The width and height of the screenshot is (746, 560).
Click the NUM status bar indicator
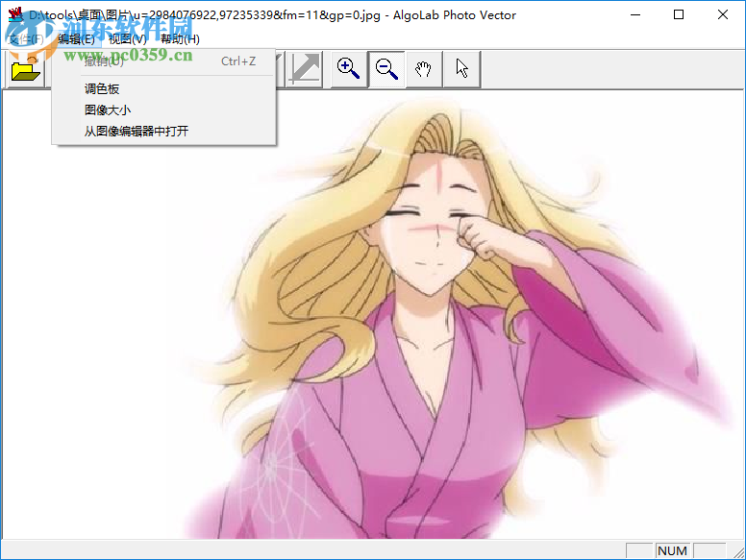[672, 550]
